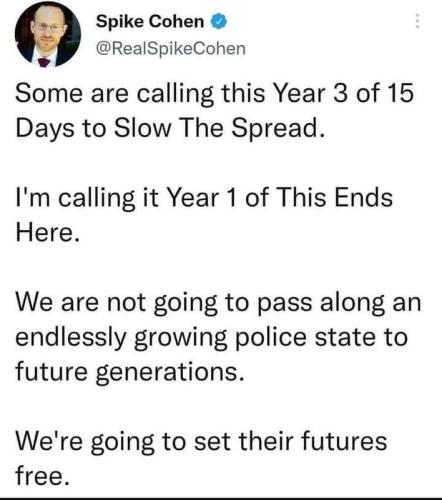Click the line "We're going to set their futures"
Viewport: 442px width, 500px height.
tap(201, 442)
